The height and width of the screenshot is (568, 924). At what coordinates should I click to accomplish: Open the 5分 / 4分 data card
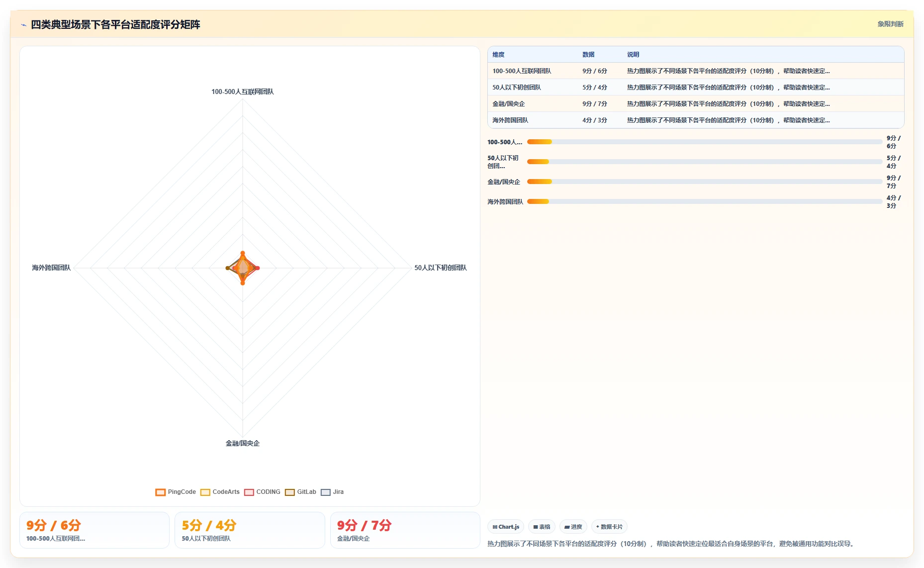250,530
